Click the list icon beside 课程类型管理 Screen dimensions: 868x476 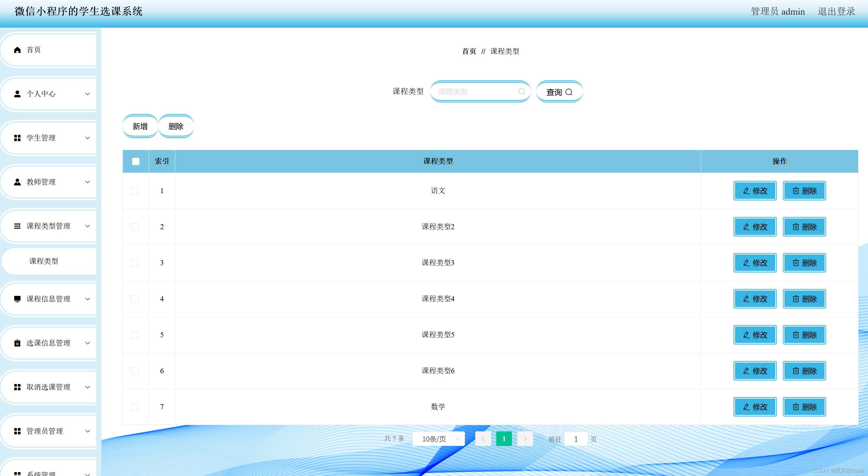pyautogui.click(x=18, y=226)
